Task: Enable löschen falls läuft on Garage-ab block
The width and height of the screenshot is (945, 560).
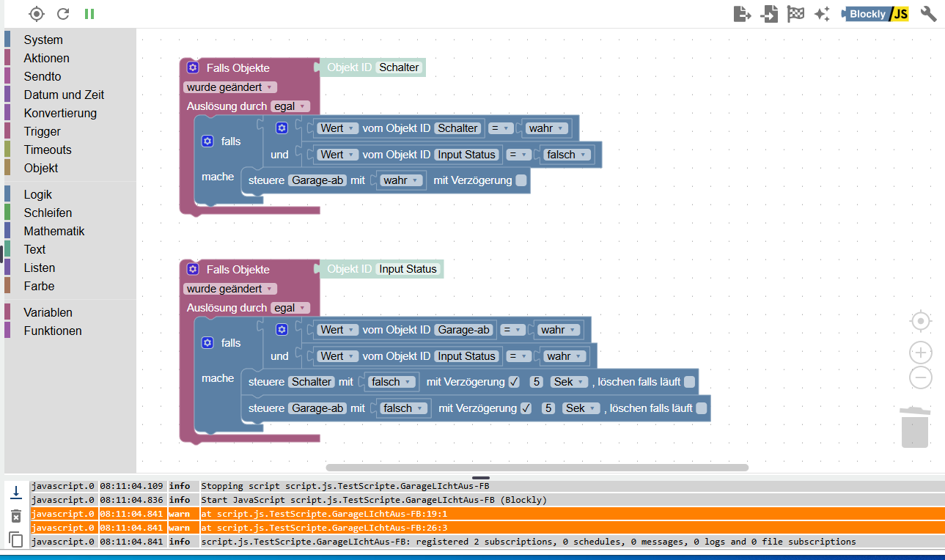Action: tap(701, 408)
